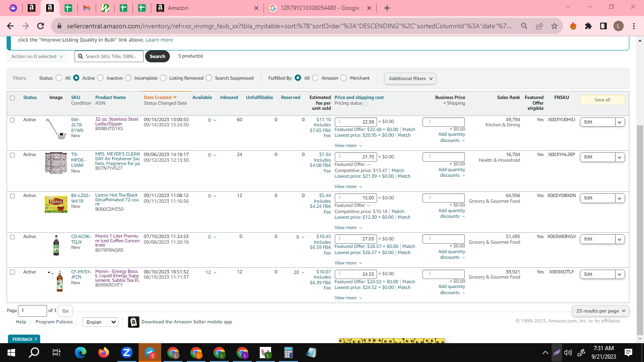Filter by Fulfilled By Amazon
644x362 pixels.
pos(315,78)
